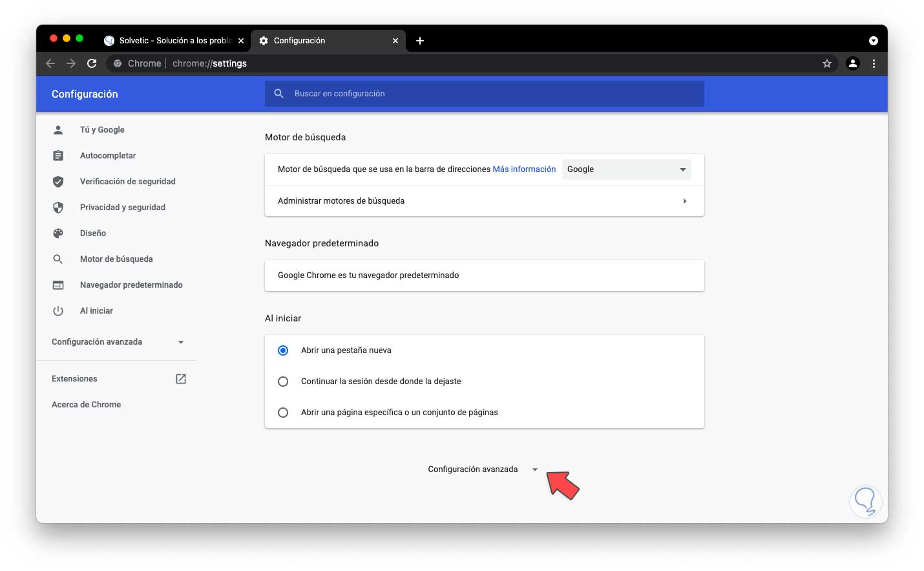Click the Extensiones external link icon
Viewport: 924px width, 571px height.
click(181, 379)
